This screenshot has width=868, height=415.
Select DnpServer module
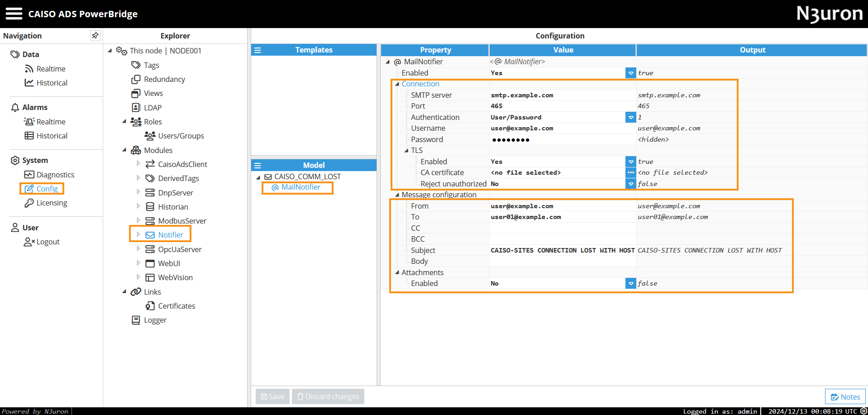(x=169, y=193)
